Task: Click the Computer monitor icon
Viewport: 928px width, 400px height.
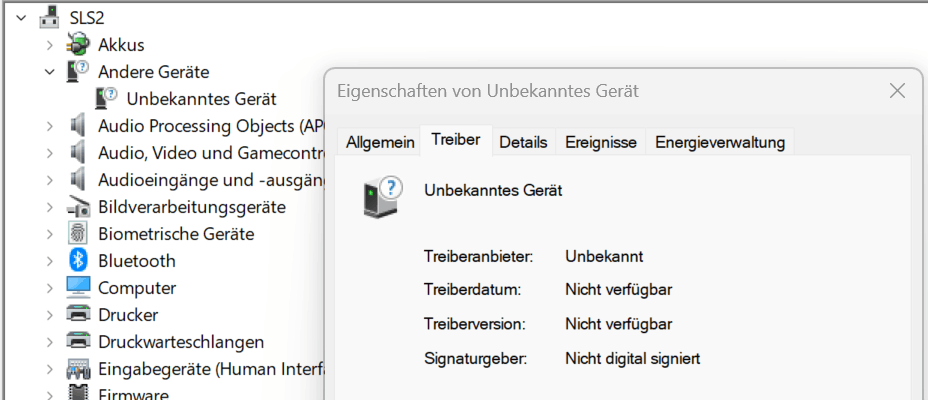Action: click(78, 288)
